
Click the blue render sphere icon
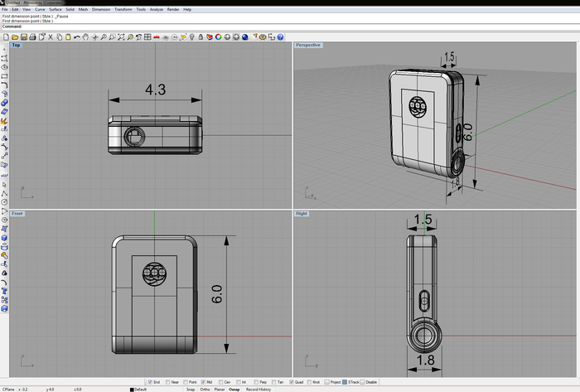245,37
